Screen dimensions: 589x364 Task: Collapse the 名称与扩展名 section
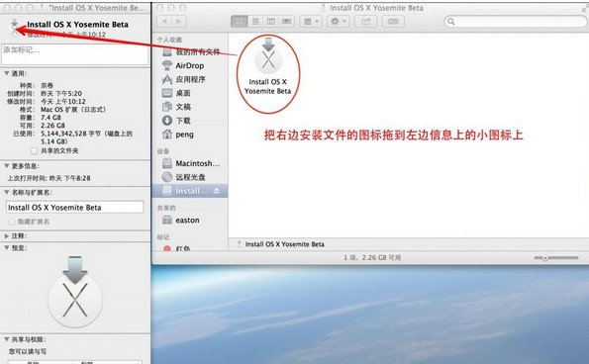click(x=6, y=192)
